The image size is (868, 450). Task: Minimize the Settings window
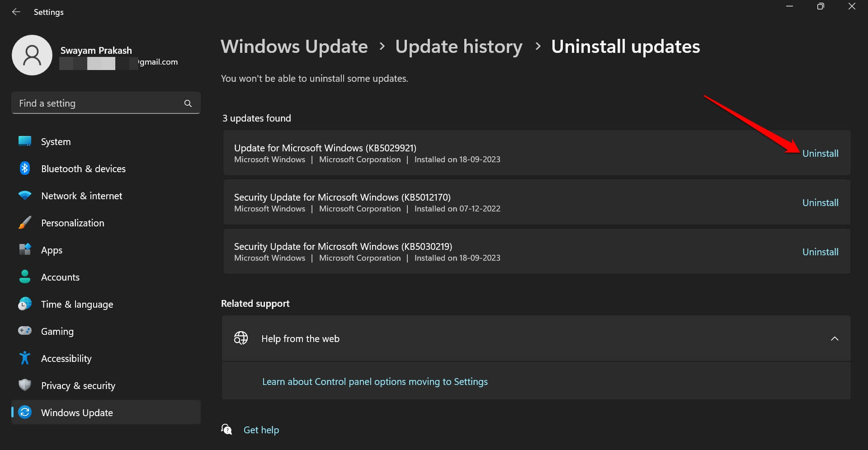[x=790, y=6]
